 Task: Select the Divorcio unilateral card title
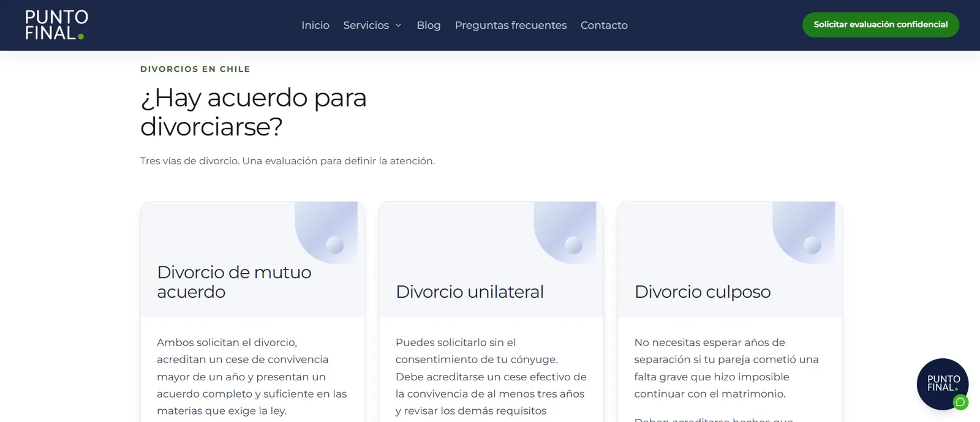click(470, 292)
